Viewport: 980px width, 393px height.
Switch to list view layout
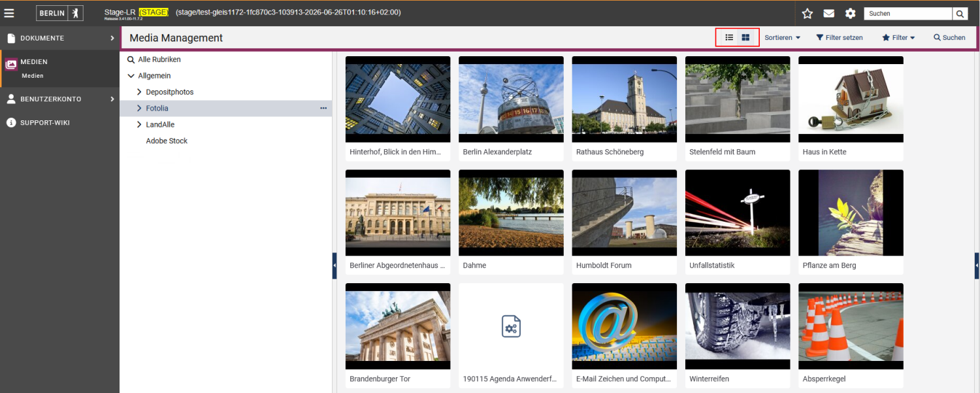pyautogui.click(x=729, y=37)
